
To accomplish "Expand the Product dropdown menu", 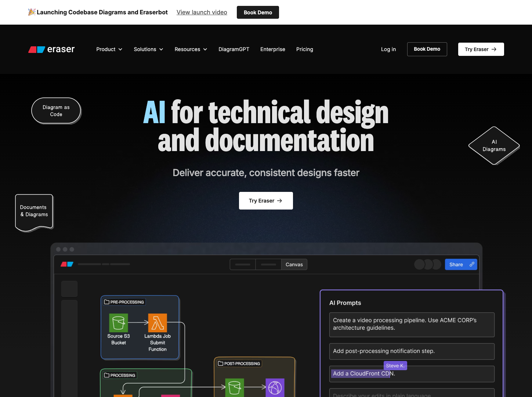I will point(109,49).
